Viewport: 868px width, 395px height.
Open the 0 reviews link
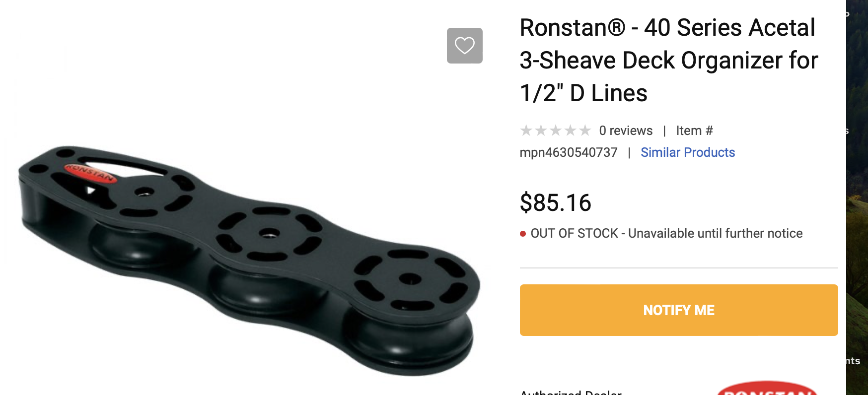[626, 131]
